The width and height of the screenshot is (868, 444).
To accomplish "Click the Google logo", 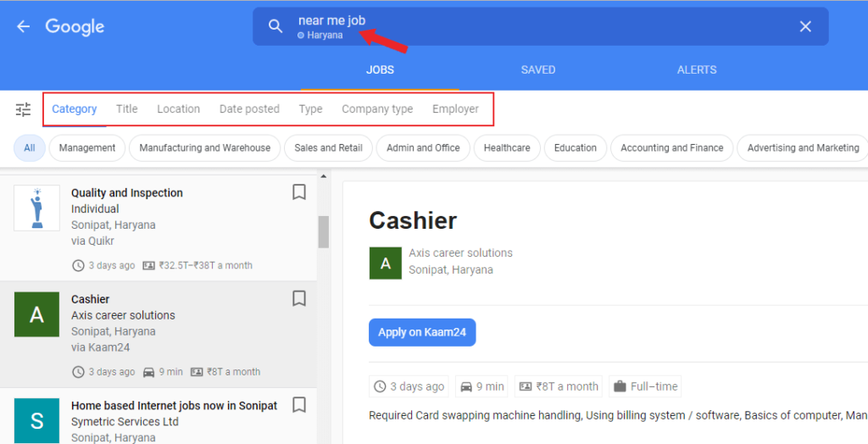I will click(75, 26).
